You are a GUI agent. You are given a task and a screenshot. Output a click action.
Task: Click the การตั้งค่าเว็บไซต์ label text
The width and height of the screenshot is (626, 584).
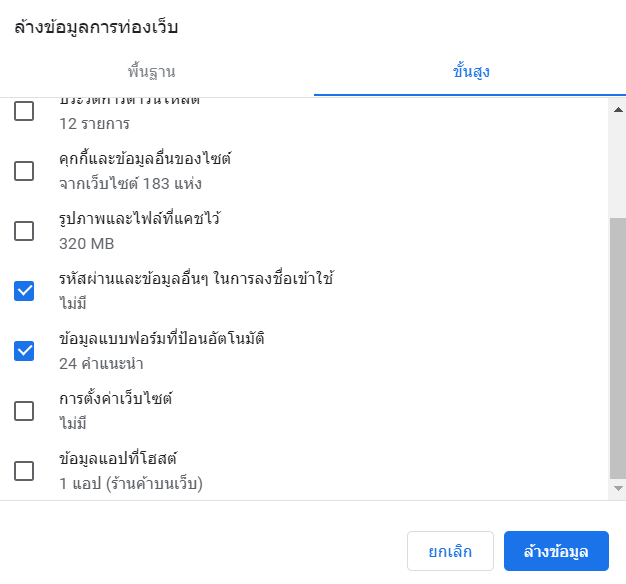pyautogui.click(x=116, y=398)
